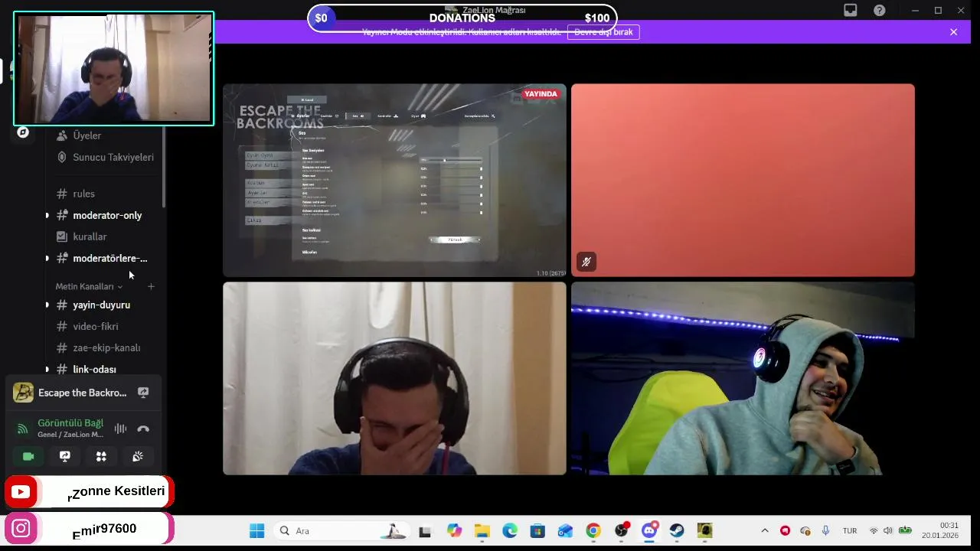The height and width of the screenshot is (551, 980).
Task: Open Google Chrome from the taskbar
Action: [593, 530]
